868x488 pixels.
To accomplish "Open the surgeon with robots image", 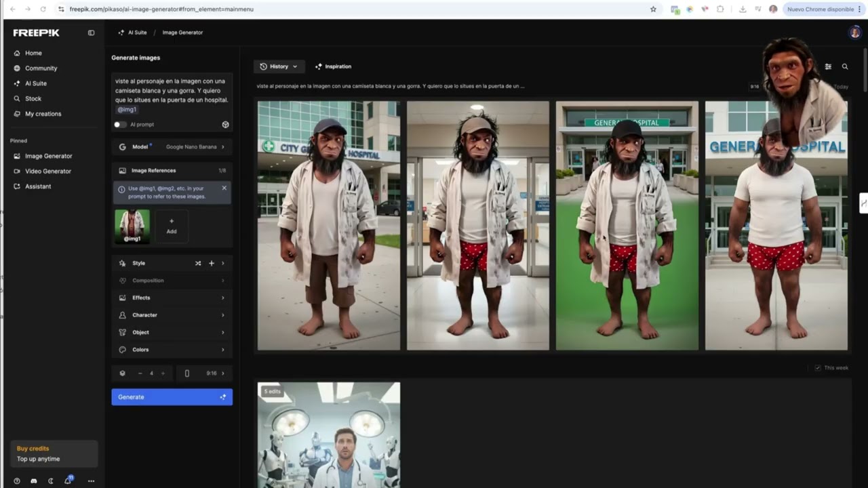I will pos(329,435).
